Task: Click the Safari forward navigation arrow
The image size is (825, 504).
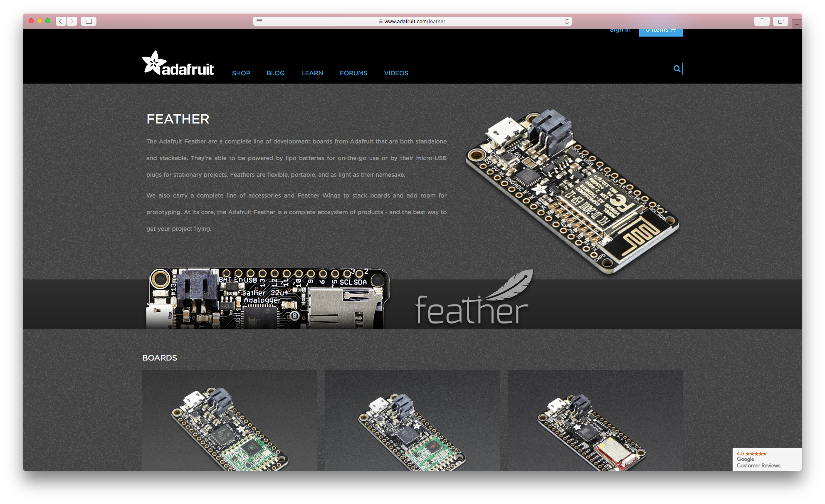Action: click(x=72, y=21)
